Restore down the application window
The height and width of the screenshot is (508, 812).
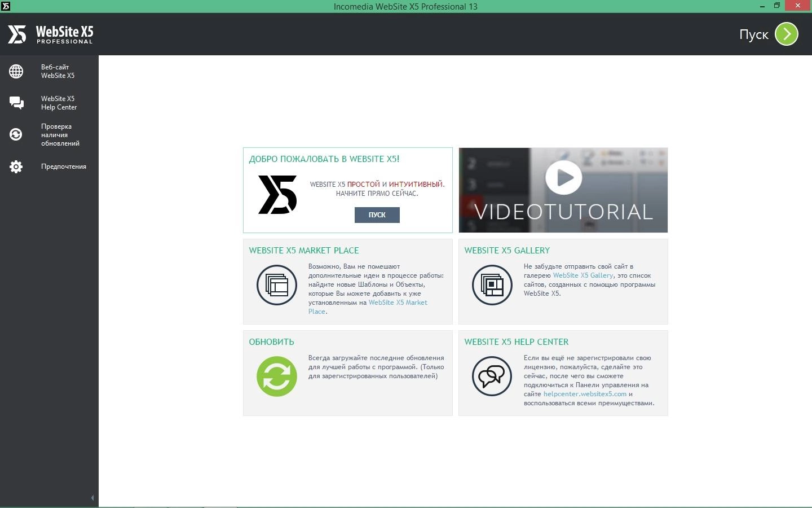(x=777, y=6)
